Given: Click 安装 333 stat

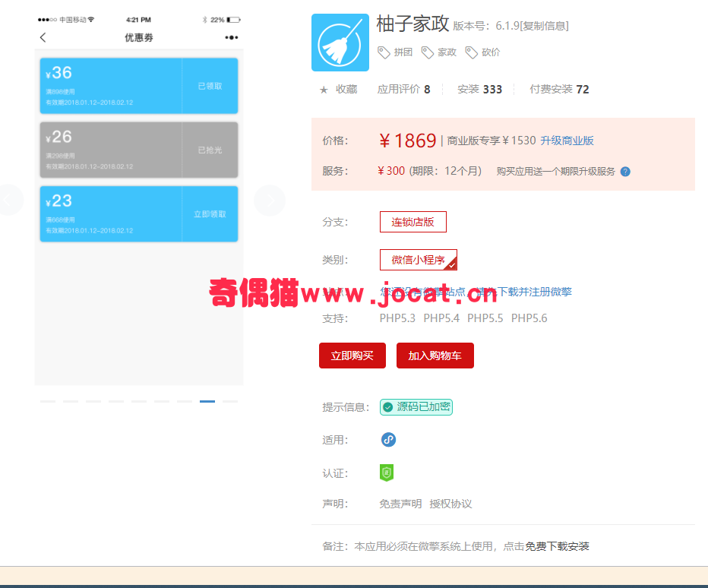Looking at the screenshot, I should point(479,90).
